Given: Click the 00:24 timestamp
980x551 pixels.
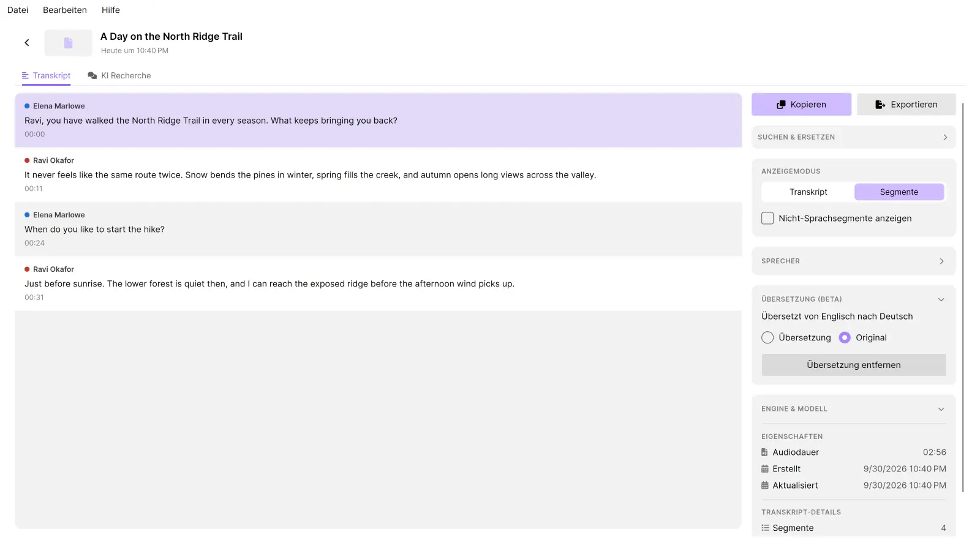Looking at the screenshot, I should (x=34, y=243).
